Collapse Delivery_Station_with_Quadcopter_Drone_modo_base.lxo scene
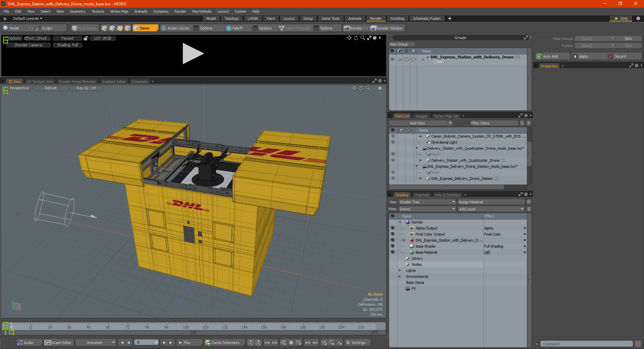 pos(417,148)
